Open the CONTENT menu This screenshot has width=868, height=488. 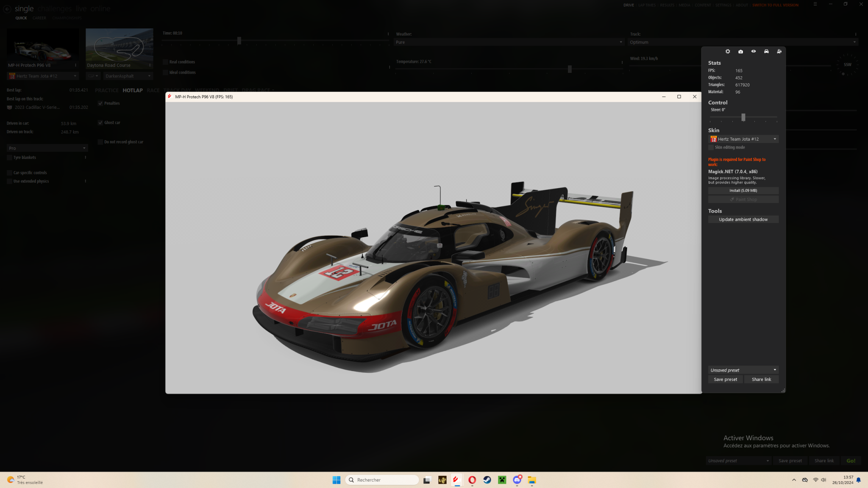tap(703, 5)
